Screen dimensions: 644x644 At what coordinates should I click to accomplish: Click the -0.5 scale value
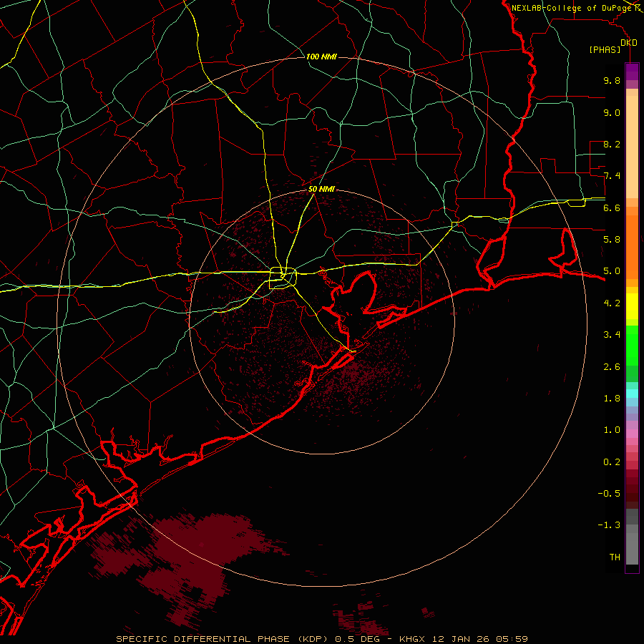tap(609, 494)
